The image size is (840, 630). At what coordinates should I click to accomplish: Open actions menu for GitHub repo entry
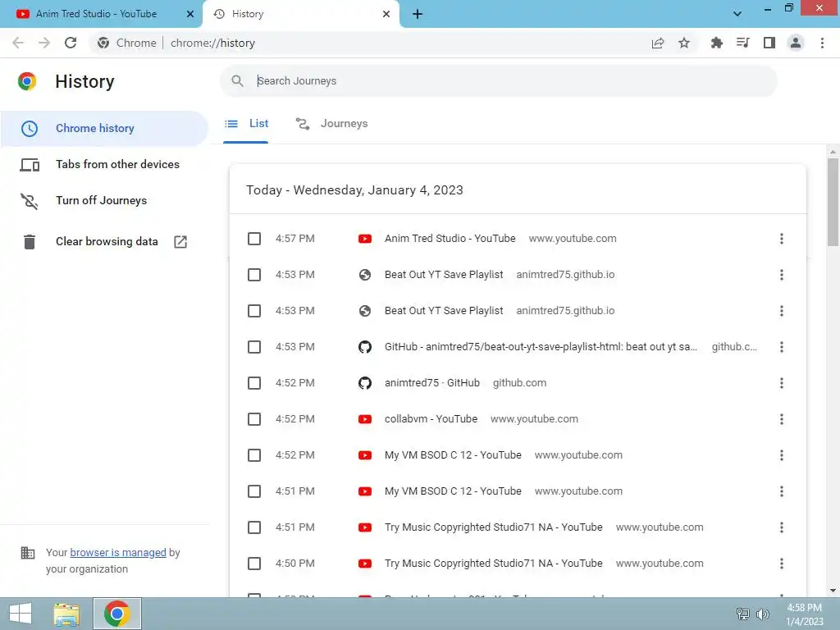(x=782, y=347)
